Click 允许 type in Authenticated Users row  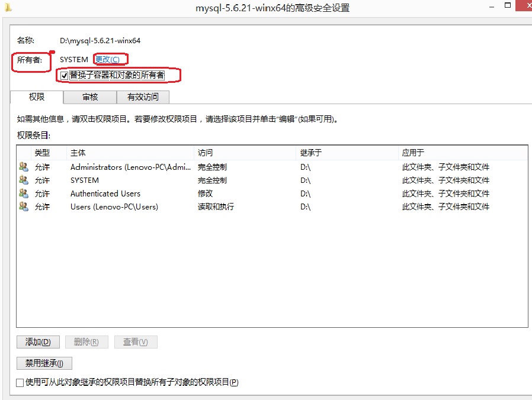click(42, 193)
